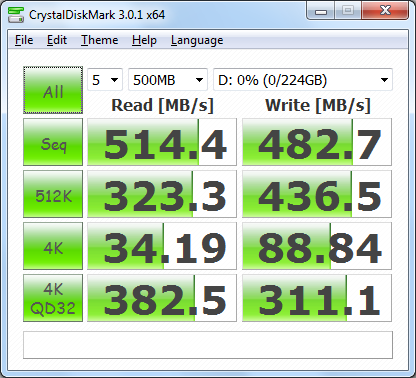Viewport: 416px width, 378px height.
Task: Open the test count dropdown showing 5
Action: click(x=105, y=80)
